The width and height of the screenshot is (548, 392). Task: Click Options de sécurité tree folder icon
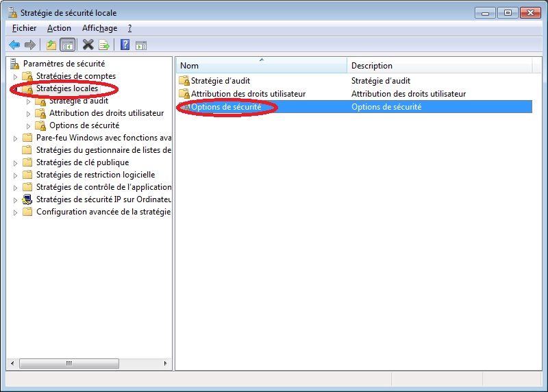click(40, 125)
